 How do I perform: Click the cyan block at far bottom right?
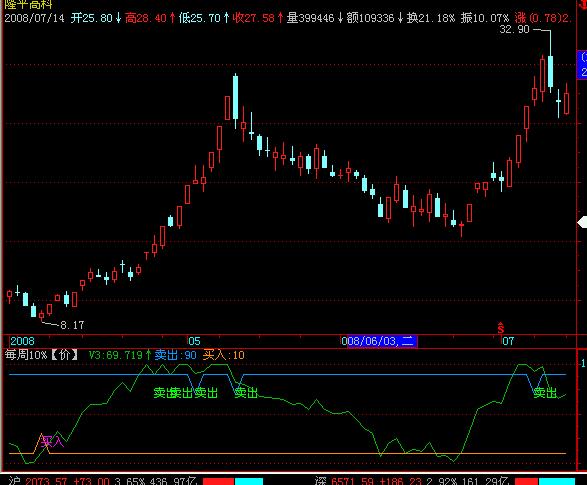(556, 481)
